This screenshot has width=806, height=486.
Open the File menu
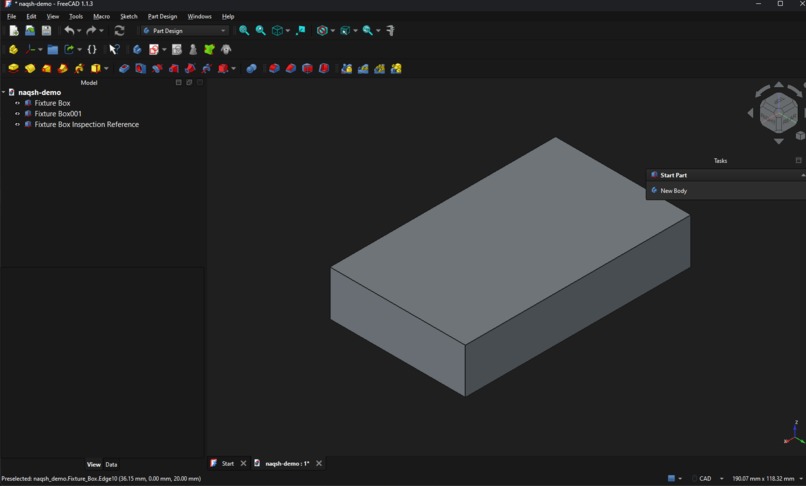[11, 16]
